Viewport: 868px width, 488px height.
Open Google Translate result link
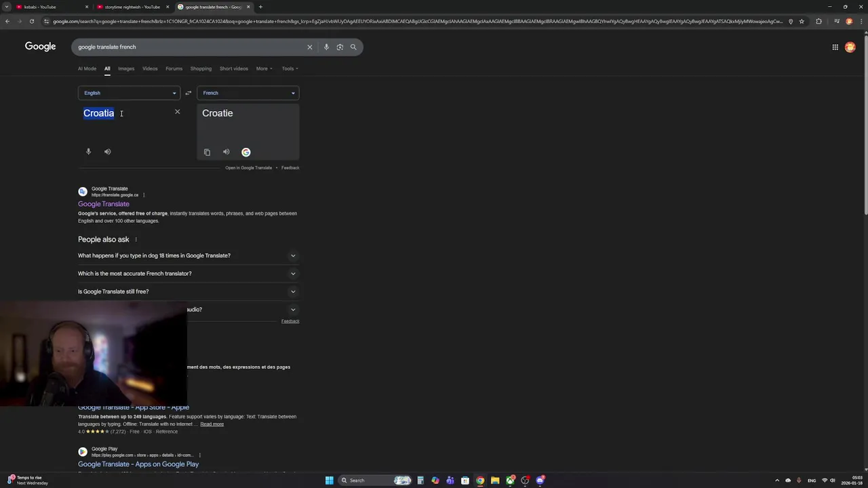tap(104, 204)
